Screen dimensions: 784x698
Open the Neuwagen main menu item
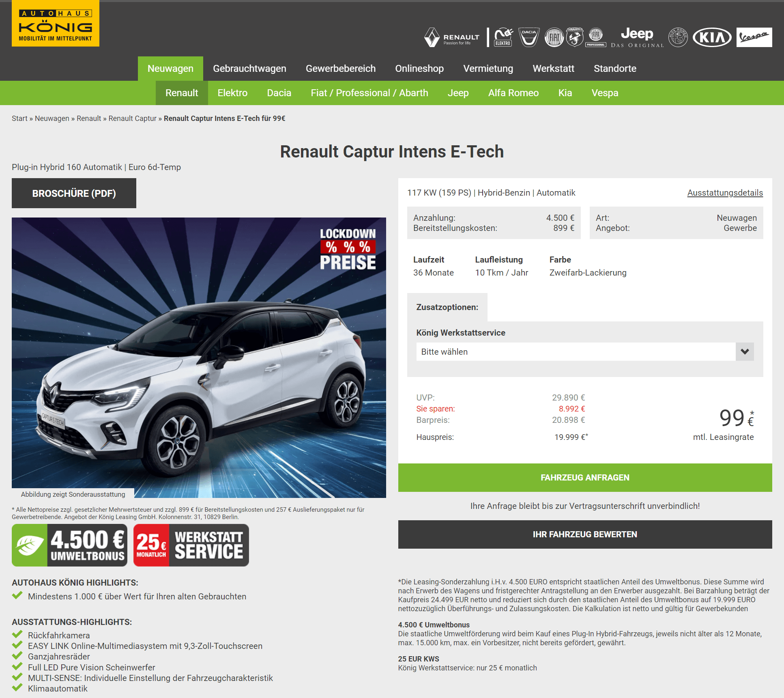coord(170,69)
